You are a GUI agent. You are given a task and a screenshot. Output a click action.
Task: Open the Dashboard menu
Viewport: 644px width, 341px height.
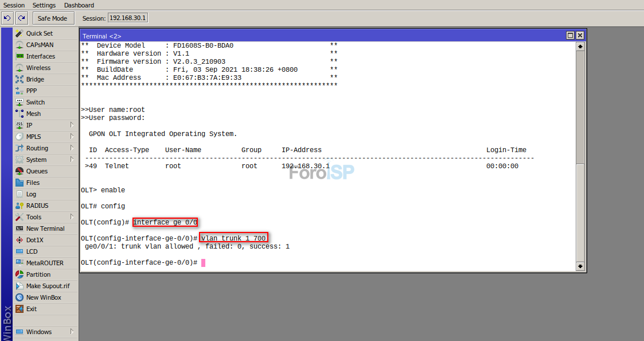pos(79,5)
